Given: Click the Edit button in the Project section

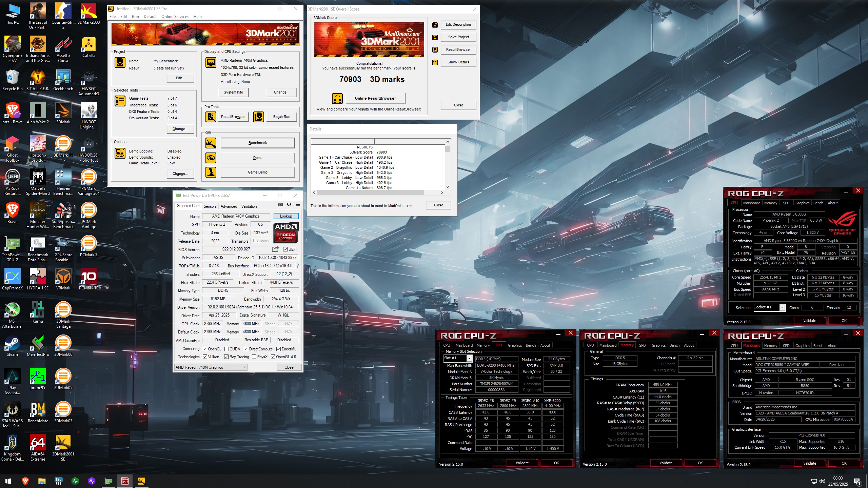Looking at the screenshot, I should click(180, 78).
